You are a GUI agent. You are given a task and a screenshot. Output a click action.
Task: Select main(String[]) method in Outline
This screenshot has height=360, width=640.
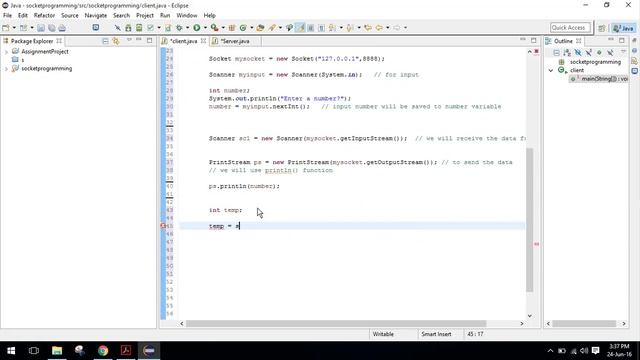pyautogui.click(x=600, y=79)
